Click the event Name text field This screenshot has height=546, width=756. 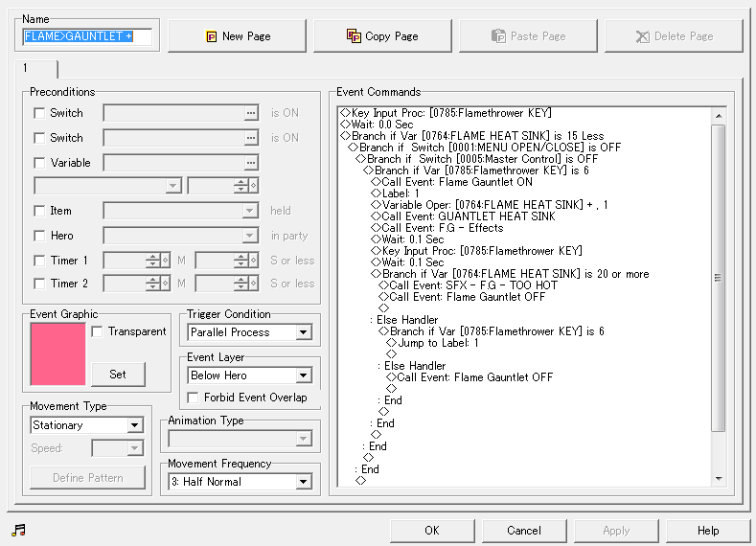[x=87, y=36]
